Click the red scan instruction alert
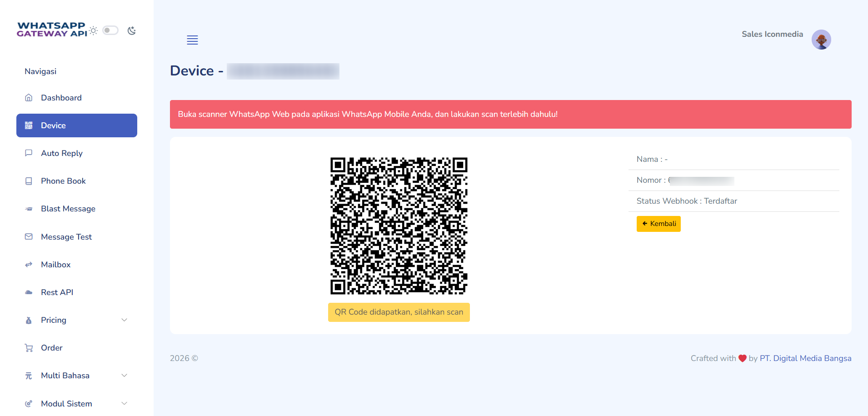Image resolution: width=868 pixels, height=416 pixels. [x=511, y=114]
